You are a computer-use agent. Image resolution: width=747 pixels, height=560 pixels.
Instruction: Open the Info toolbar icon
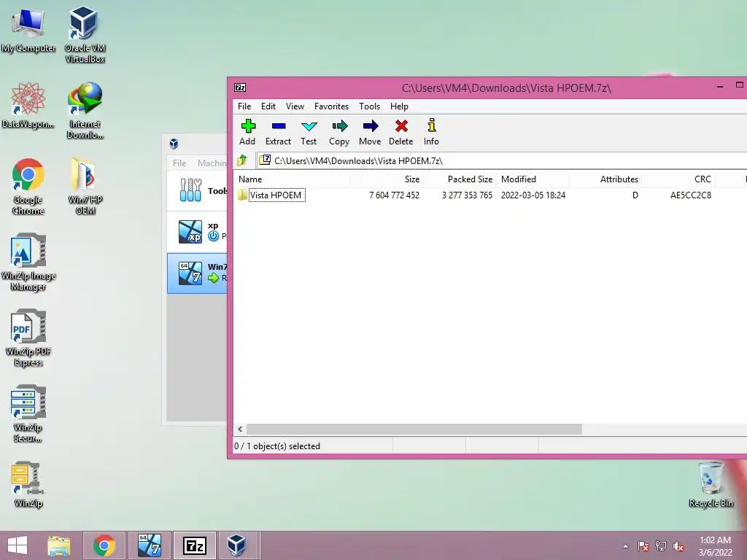(432, 132)
